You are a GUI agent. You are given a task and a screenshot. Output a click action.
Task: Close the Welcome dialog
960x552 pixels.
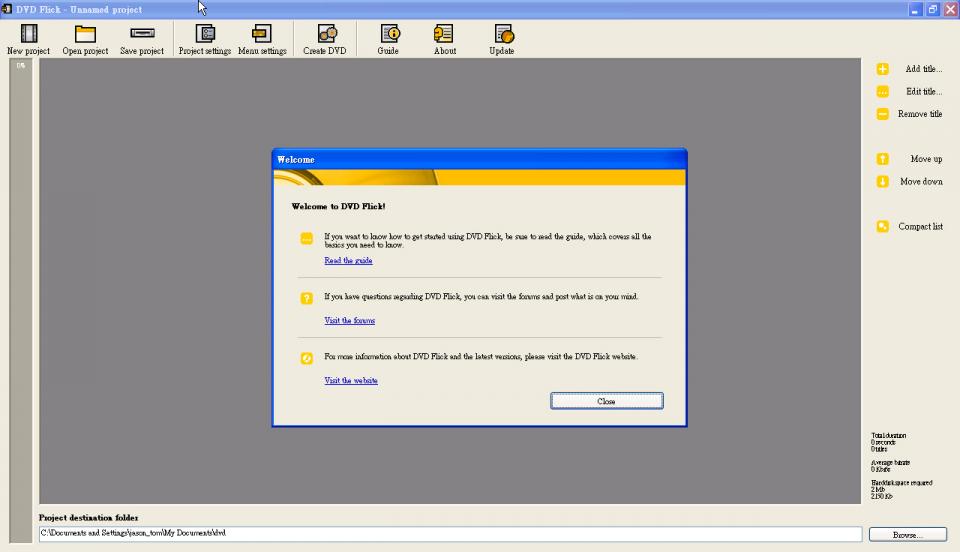[606, 401]
